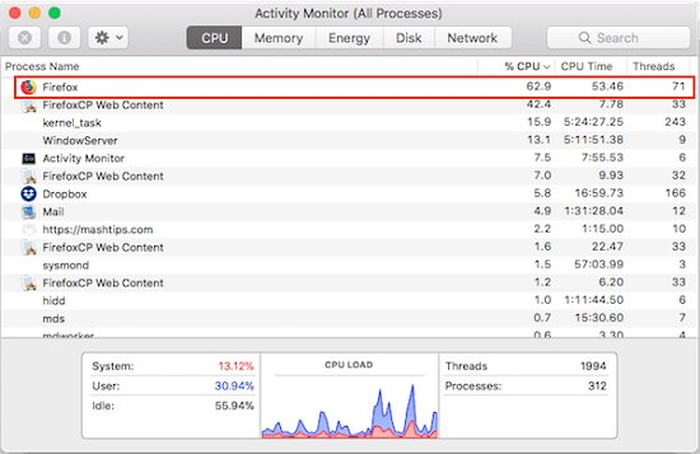Viewport: 700px width, 454px height.
Task: Sort by the % CPU column header
Action: 528,65
